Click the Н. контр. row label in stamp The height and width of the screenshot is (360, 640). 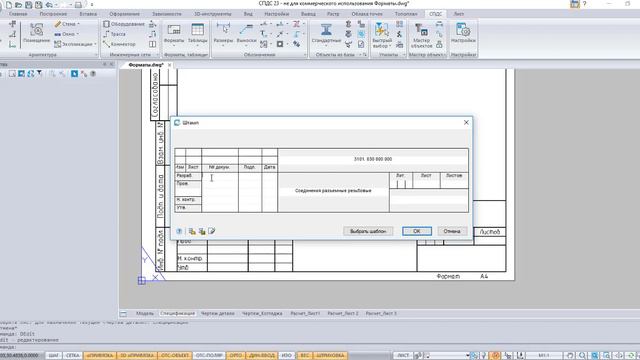[x=186, y=200]
